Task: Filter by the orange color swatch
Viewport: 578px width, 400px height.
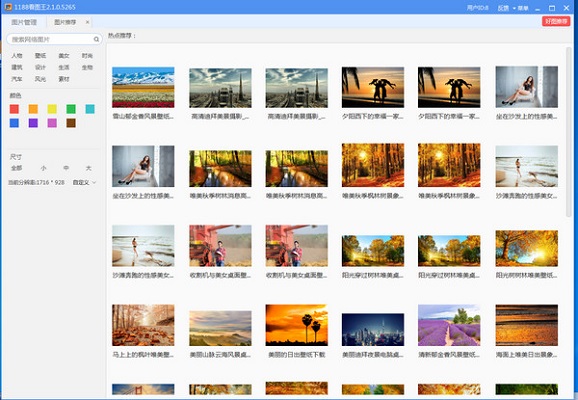Action: [33, 109]
